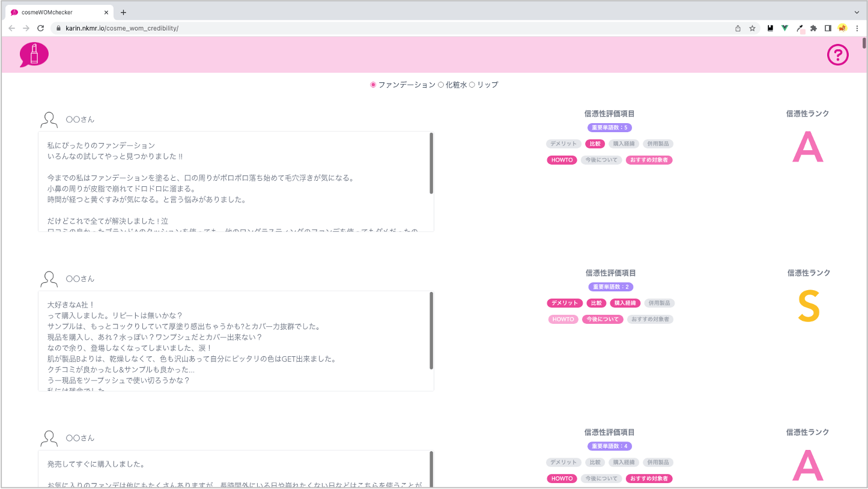The height and width of the screenshot is (489, 868).
Task: Reload the page with the refresh icon
Action: [x=40, y=28]
